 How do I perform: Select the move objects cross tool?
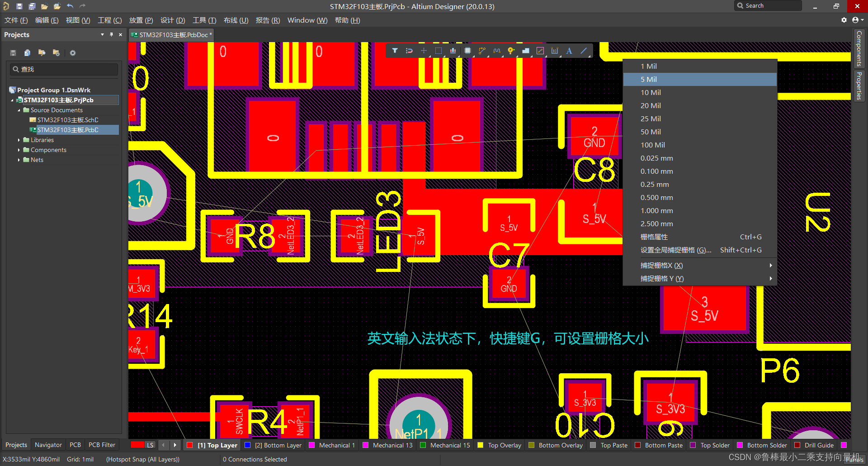424,51
